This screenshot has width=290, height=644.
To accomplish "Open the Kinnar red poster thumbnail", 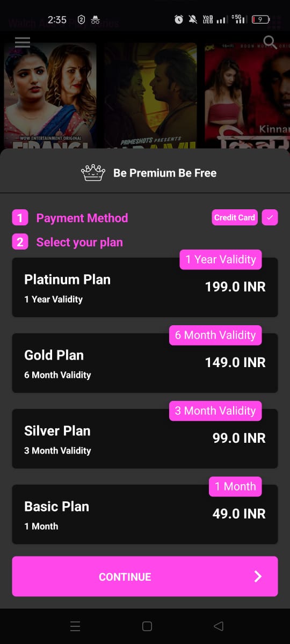I will pyautogui.click(x=247, y=96).
